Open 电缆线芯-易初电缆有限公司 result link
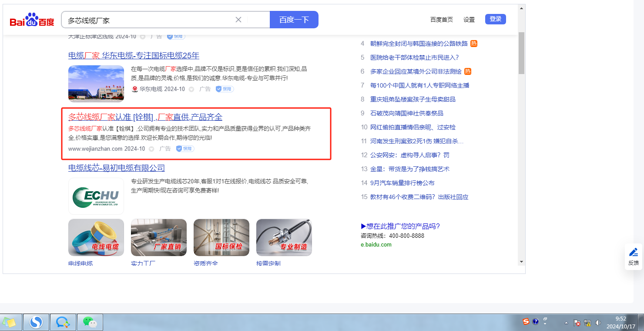The image size is (644, 331). tap(117, 168)
